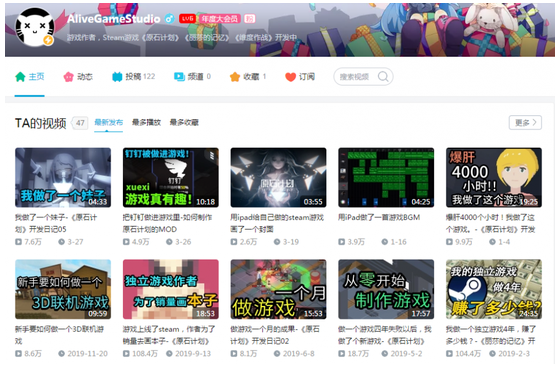
Task: Select the 最新发布 sorting tab
Action: coord(109,122)
